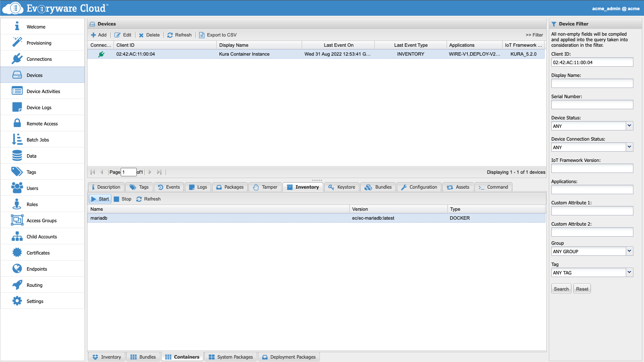Select the mariadb container row
Screen dimensions: 644x362
coord(316,218)
